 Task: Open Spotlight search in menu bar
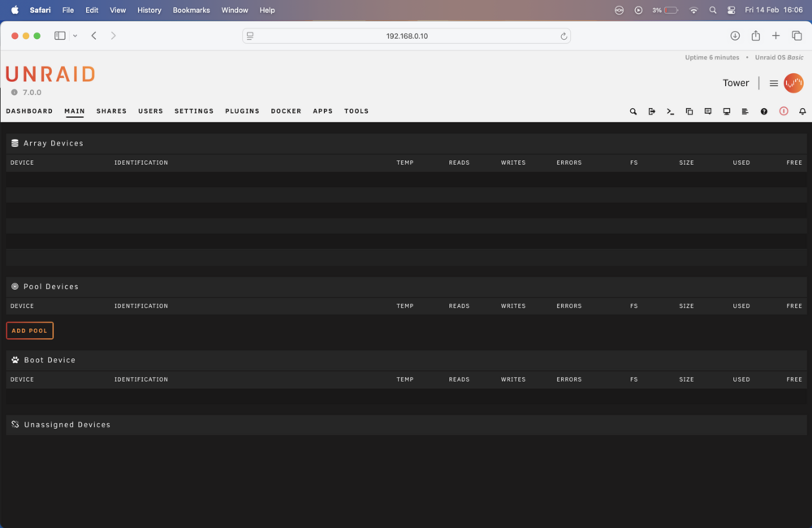[713, 10]
